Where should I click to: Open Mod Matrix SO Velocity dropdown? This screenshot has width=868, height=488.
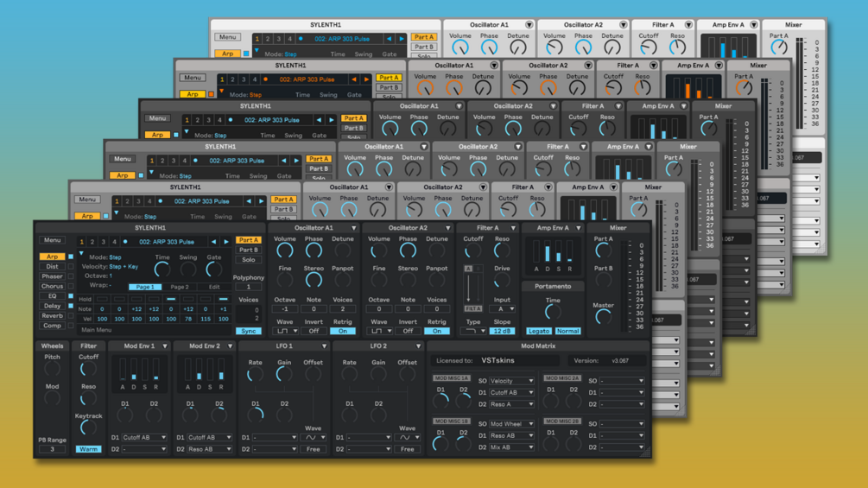tap(511, 381)
